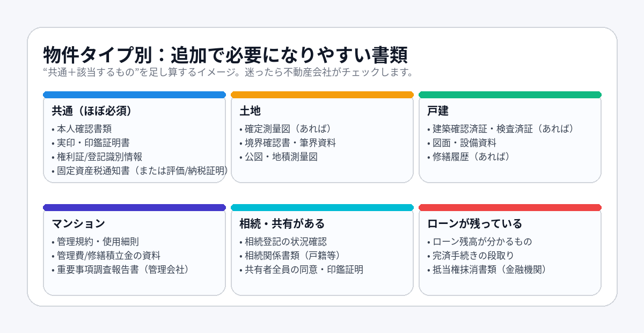Click the subtitle about 不動産会社がチェック

point(228,72)
